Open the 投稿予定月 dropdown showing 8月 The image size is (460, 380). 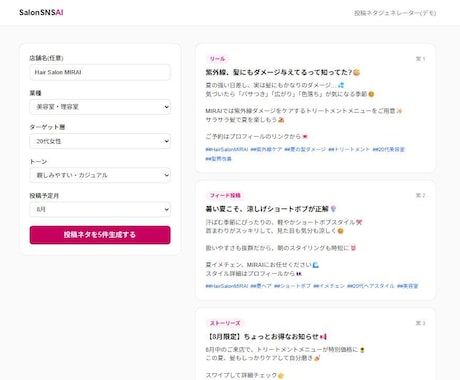[x=100, y=210]
